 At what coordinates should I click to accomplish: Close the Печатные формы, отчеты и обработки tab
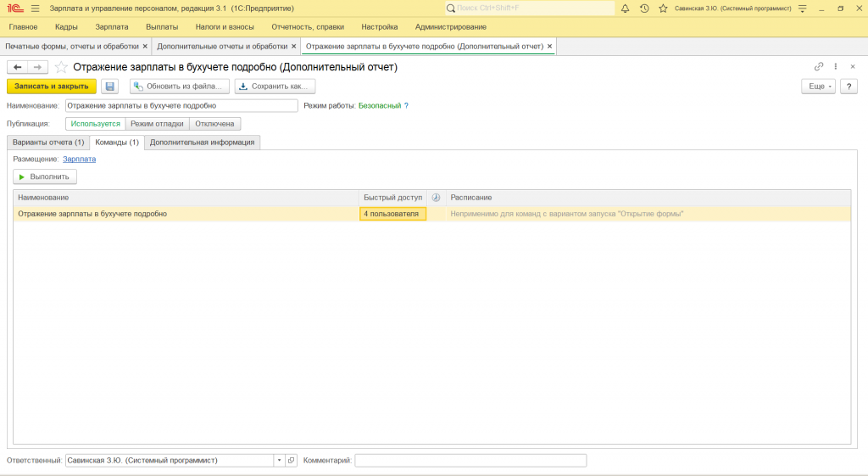pos(145,47)
